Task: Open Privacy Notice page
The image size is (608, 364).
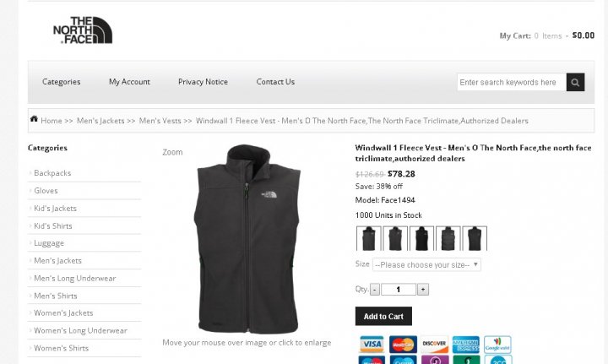Action: [x=203, y=82]
